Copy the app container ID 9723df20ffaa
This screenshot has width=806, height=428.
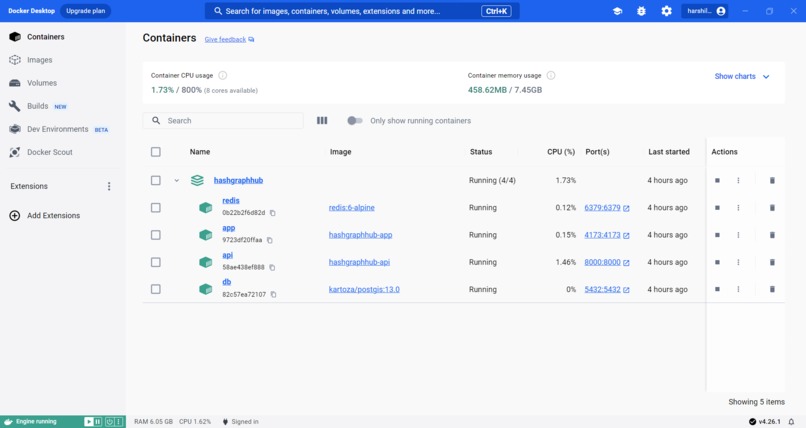270,240
